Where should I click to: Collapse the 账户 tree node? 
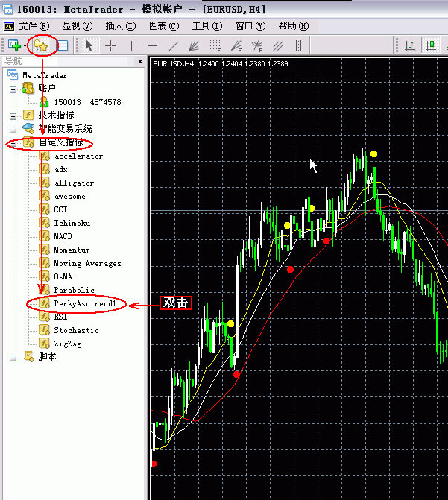point(13,89)
